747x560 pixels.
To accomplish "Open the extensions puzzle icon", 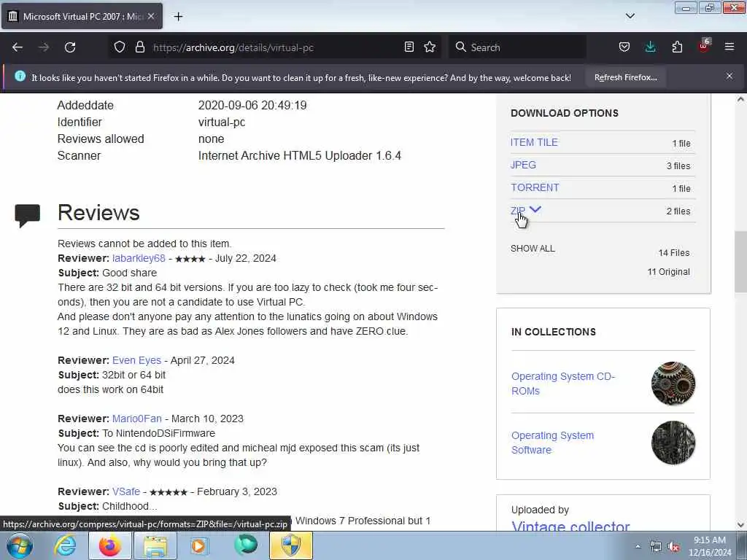I will click(x=677, y=47).
